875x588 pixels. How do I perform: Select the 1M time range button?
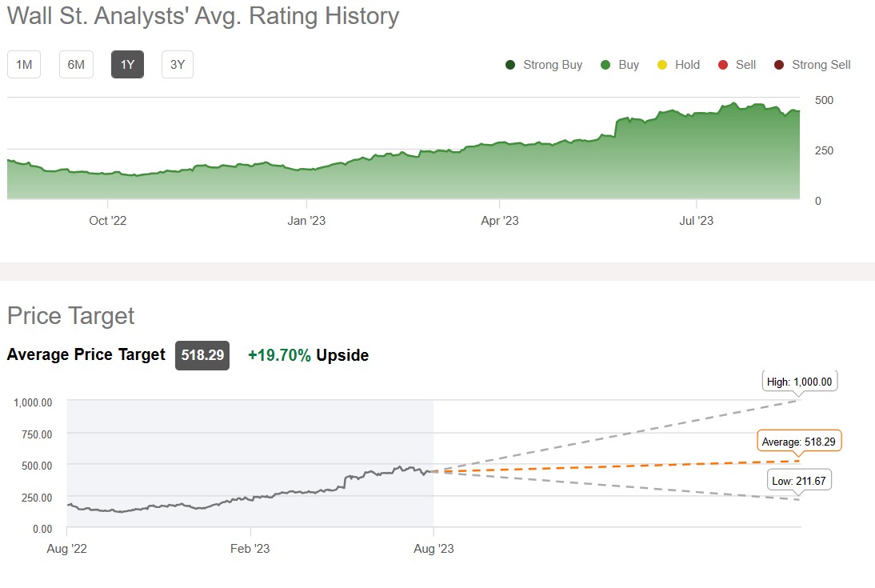click(x=24, y=65)
